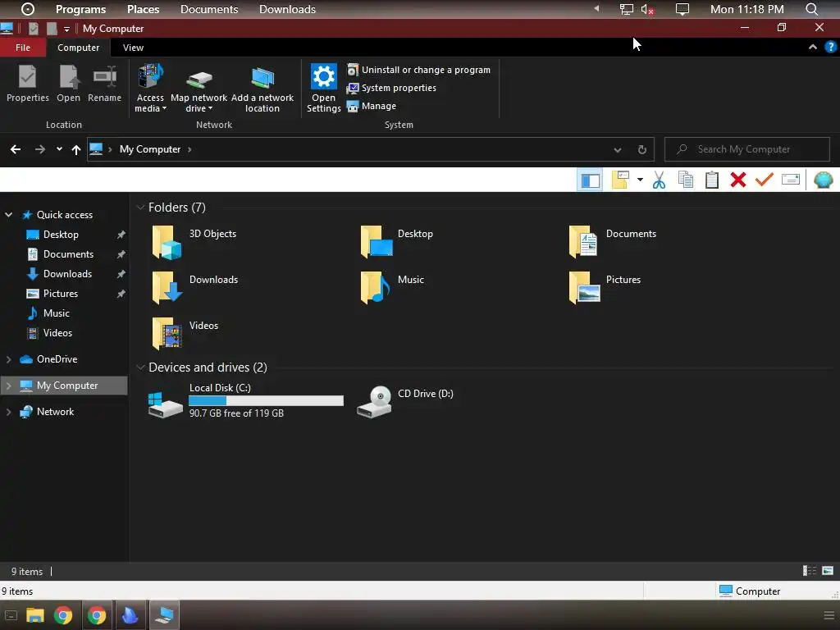Click the Quick Access Toolbar customize arrow
Viewport: 840px width, 630px height.
[66, 29]
